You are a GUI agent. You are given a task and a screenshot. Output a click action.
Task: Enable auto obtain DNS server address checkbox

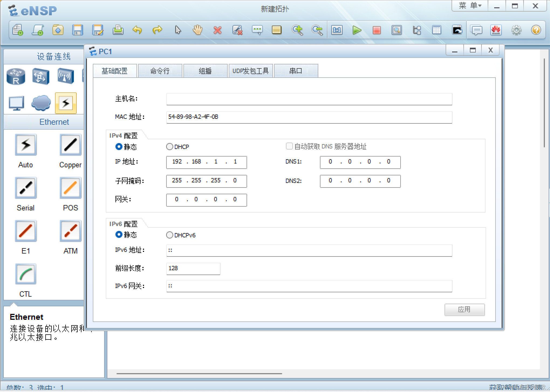pyautogui.click(x=289, y=146)
